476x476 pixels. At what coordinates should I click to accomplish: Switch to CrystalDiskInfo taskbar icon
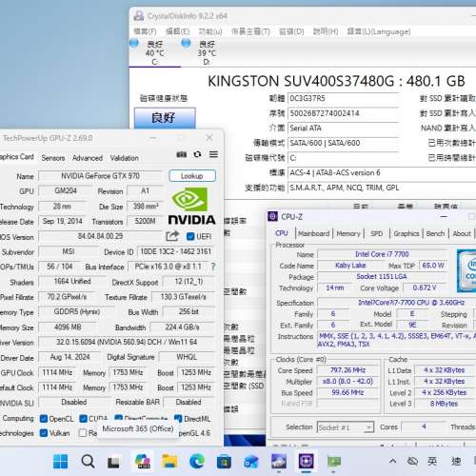[279, 461]
